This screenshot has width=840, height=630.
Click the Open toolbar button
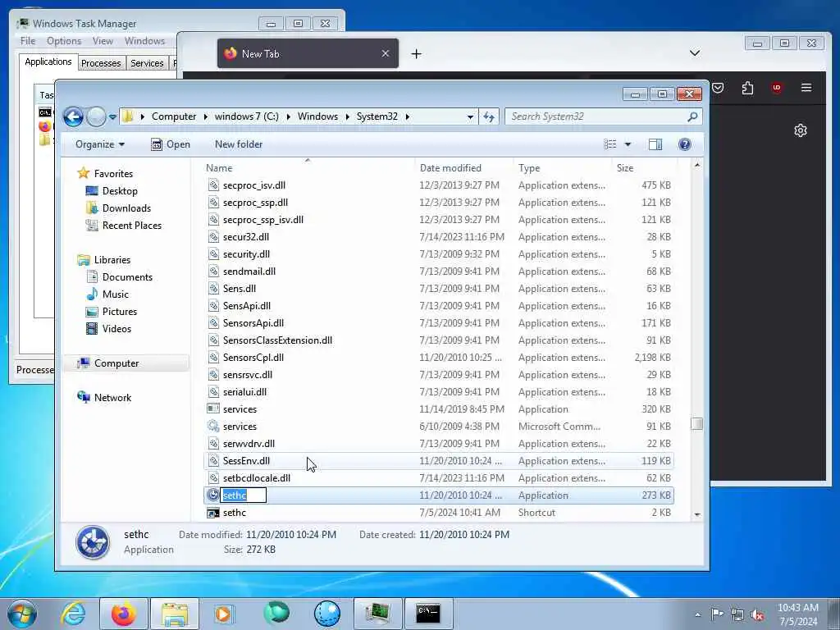[x=171, y=144]
